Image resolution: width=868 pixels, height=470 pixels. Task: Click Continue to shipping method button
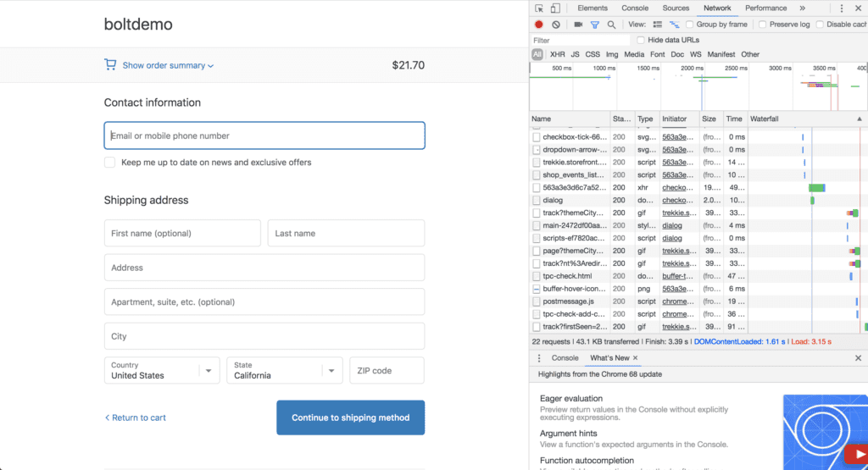coord(350,417)
